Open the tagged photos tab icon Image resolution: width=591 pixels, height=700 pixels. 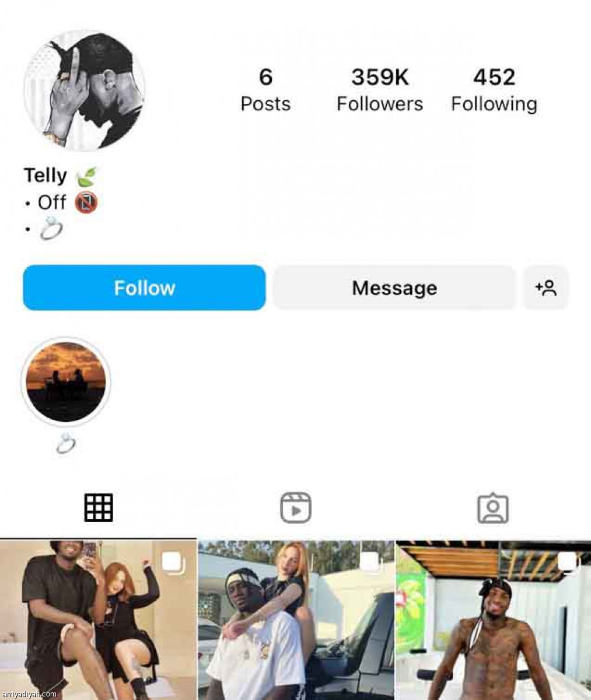(x=493, y=508)
